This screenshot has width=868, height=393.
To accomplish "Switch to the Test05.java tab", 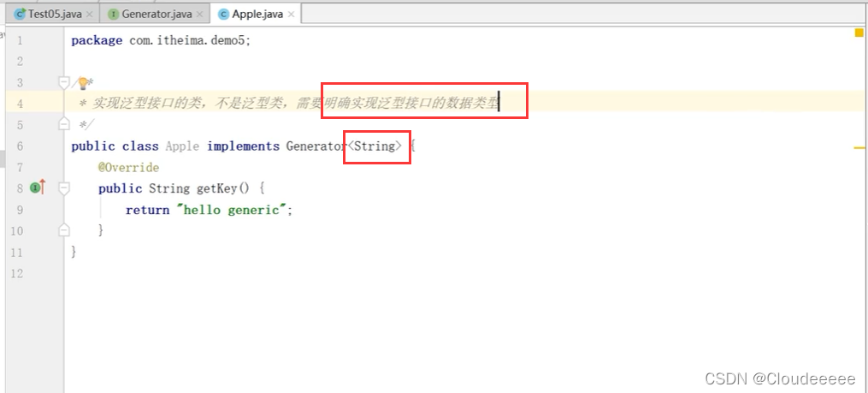I will [x=55, y=15].
